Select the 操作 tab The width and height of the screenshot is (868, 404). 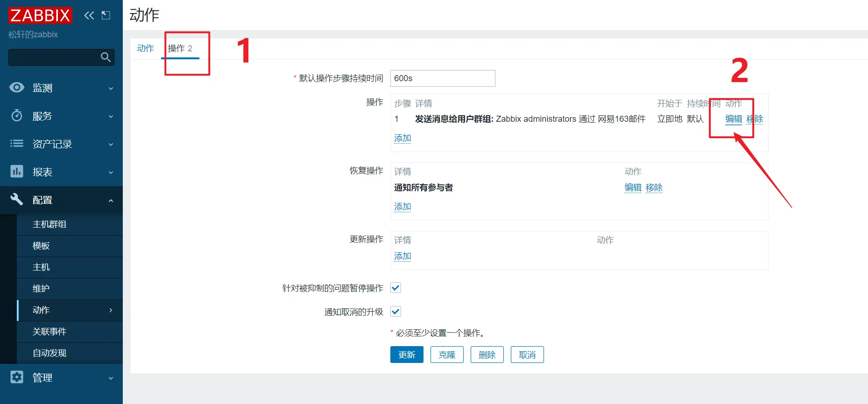click(180, 49)
